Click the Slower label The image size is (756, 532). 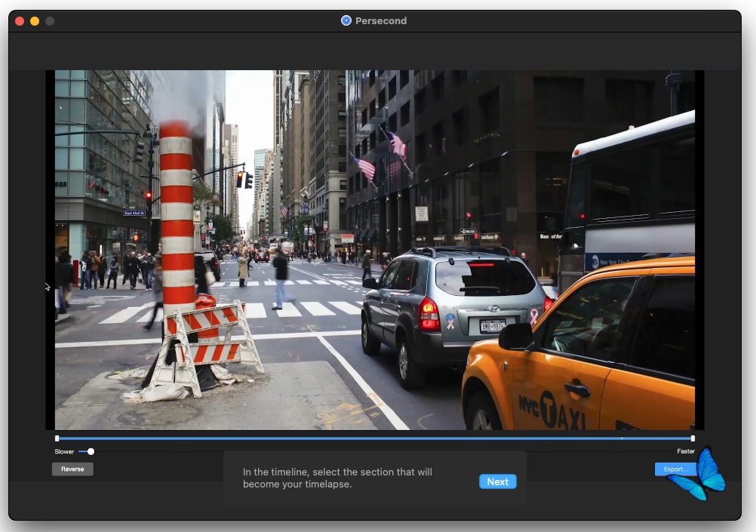coord(64,451)
